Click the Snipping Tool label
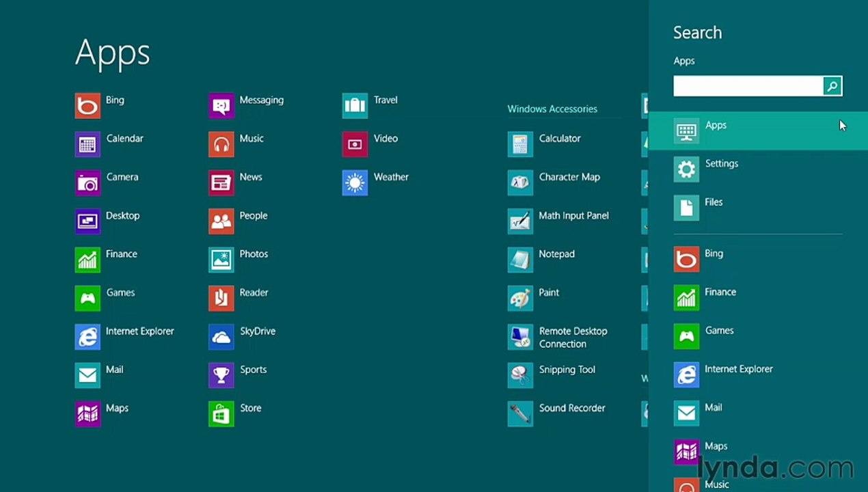The width and height of the screenshot is (868, 492). [567, 369]
